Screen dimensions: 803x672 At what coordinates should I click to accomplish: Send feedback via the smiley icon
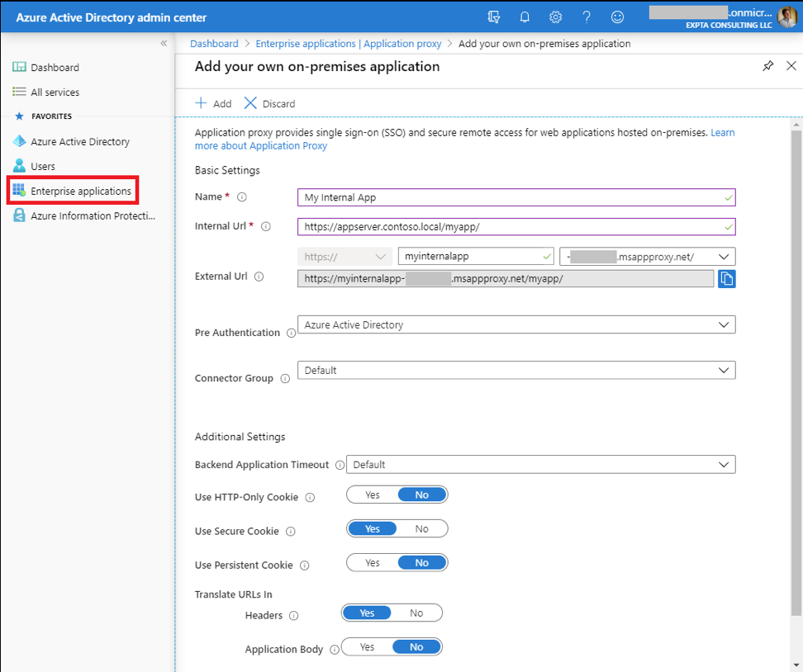[x=616, y=17]
